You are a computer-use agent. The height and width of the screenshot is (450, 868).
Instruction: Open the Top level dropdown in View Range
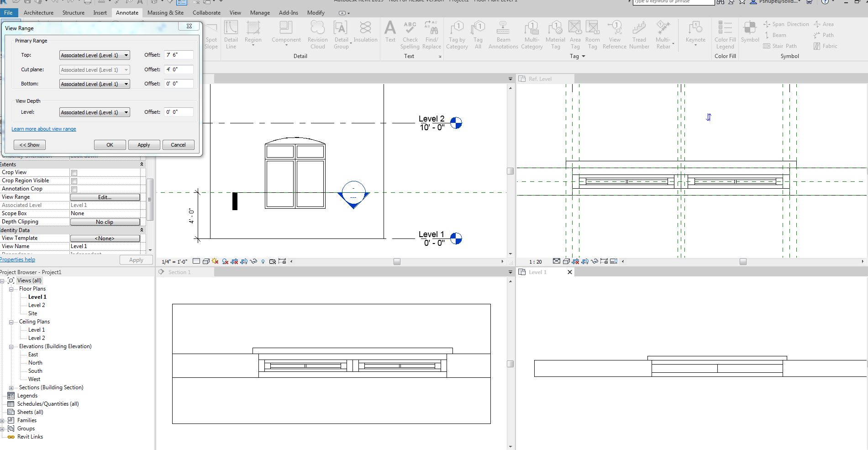[x=126, y=55]
